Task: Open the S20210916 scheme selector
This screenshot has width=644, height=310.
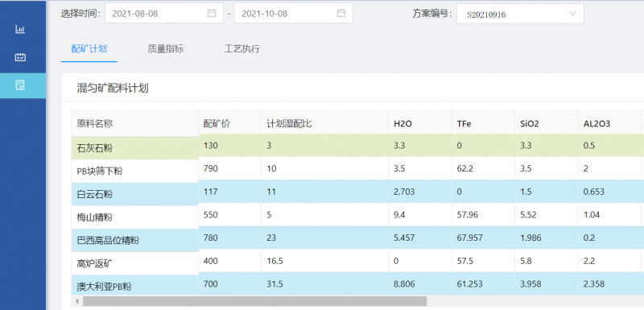Action: (520, 14)
